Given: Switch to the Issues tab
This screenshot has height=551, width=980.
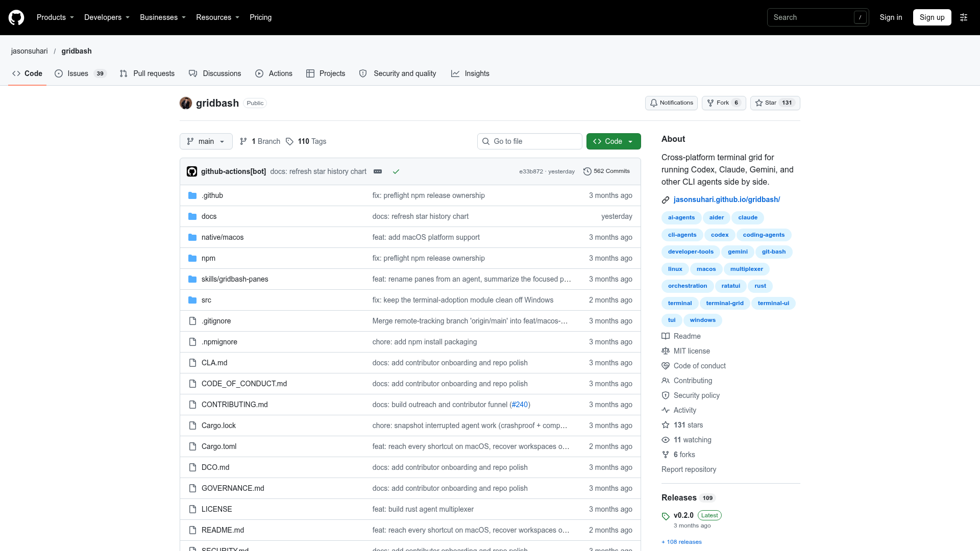Looking at the screenshot, I should click(80, 73).
